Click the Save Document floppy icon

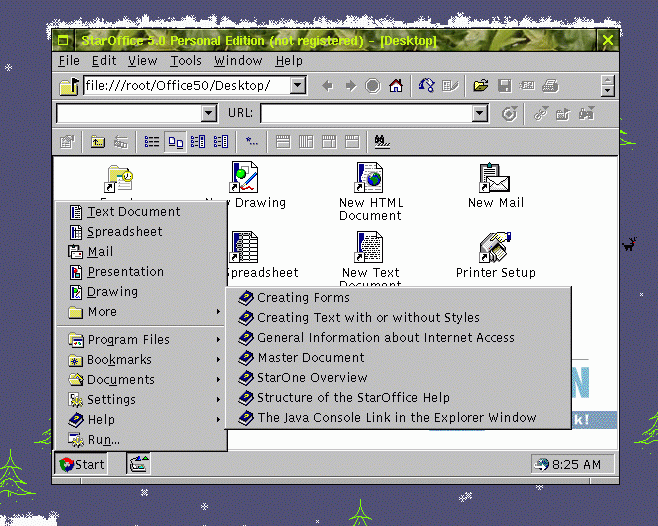pyautogui.click(x=504, y=86)
